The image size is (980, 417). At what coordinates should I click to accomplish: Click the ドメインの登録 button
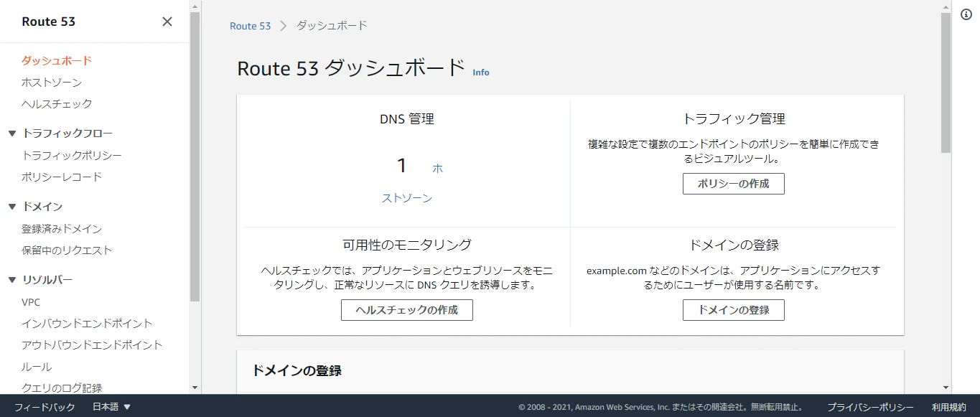point(734,310)
